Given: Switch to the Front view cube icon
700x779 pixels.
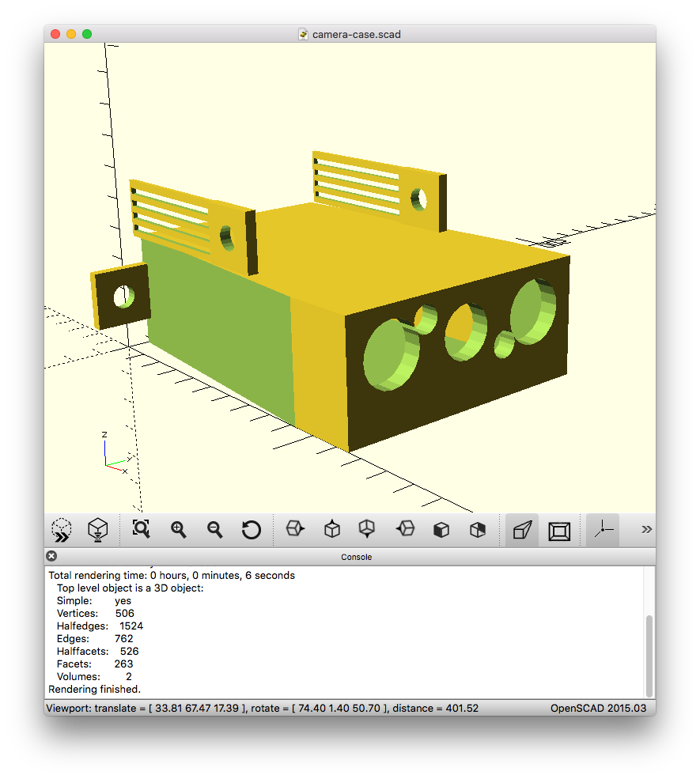Looking at the screenshot, I should point(441,529).
